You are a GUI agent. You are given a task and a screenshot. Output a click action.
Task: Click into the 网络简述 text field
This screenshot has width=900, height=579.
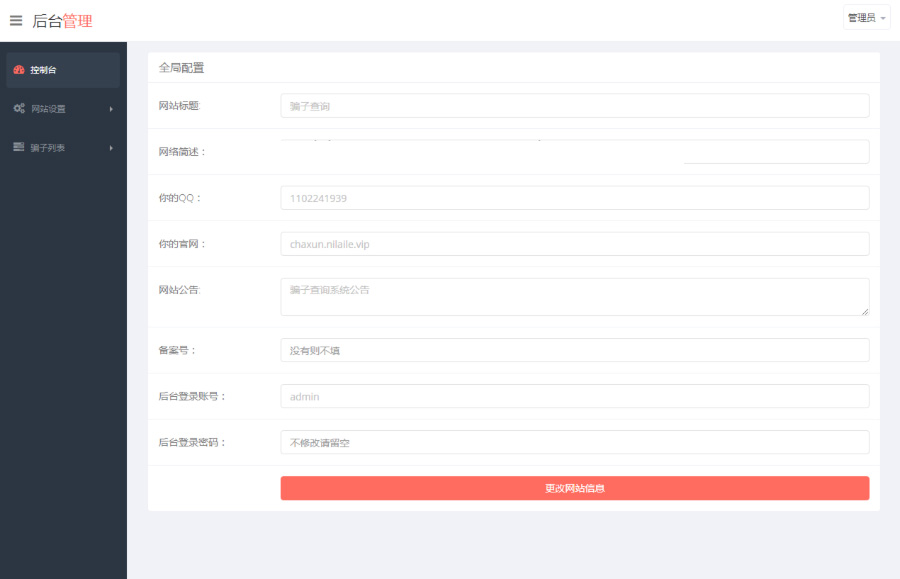tap(574, 152)
